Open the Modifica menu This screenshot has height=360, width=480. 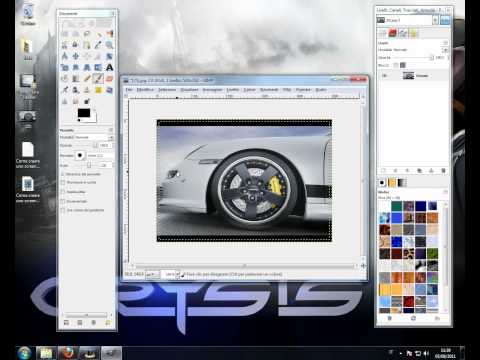click(x=145, y=90)
